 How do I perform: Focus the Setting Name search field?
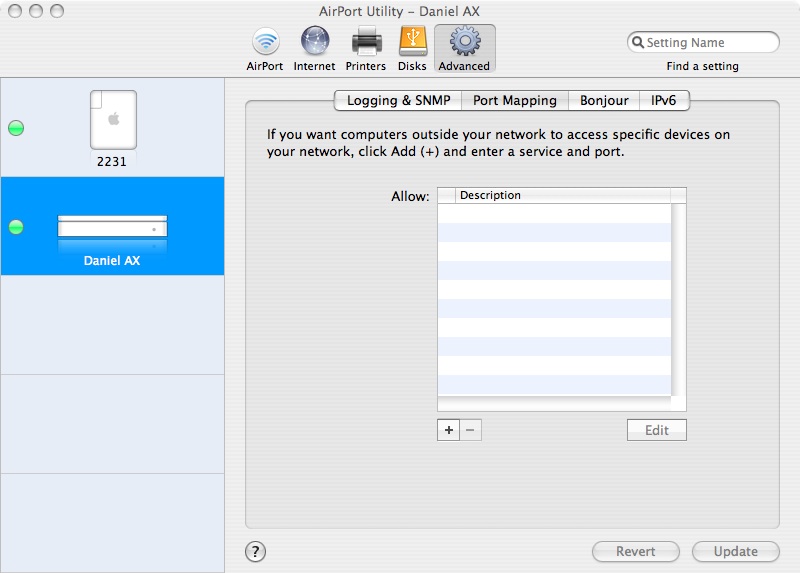click(703, 42)
